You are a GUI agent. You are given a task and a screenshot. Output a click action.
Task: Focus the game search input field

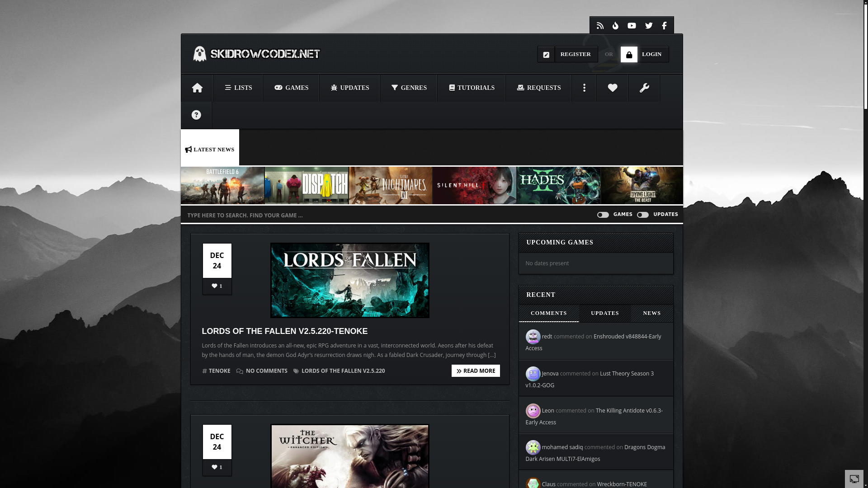coord(387,215)
